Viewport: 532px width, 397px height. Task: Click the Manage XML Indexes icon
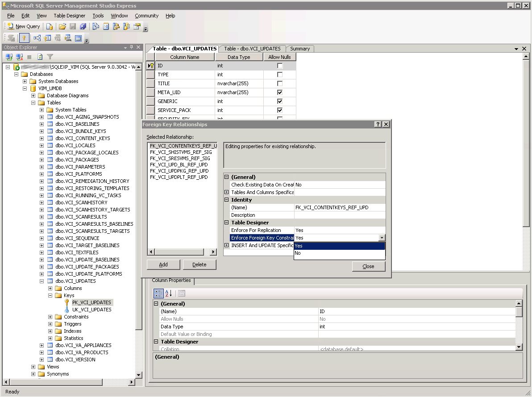pyautogui.click(x=68, y=38)
